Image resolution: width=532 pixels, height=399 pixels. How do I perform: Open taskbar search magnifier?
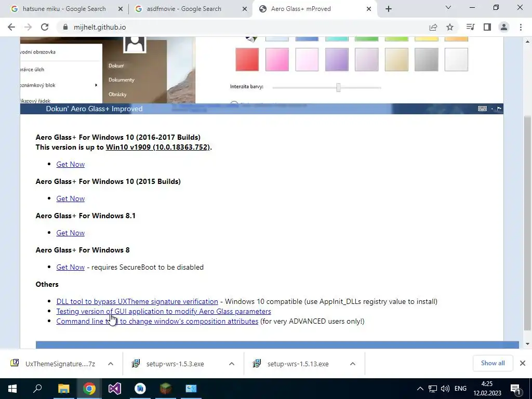[37, 389]
